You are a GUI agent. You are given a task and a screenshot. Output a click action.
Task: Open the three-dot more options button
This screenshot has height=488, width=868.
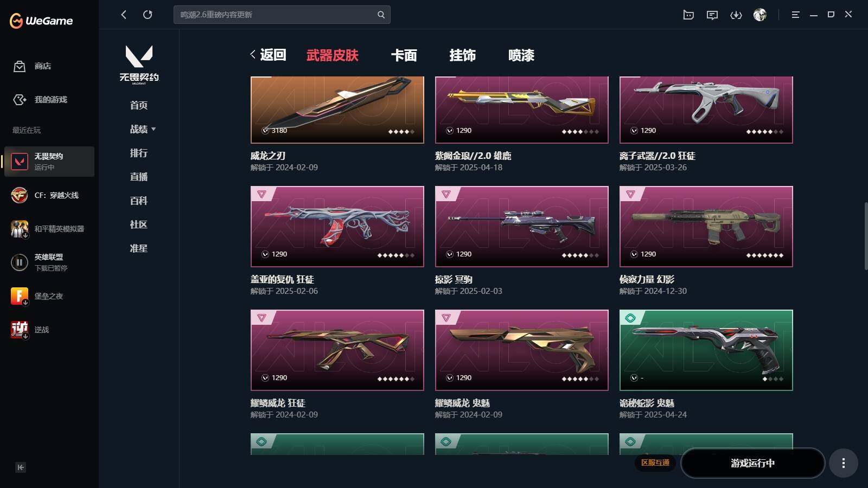click(843, 463)
